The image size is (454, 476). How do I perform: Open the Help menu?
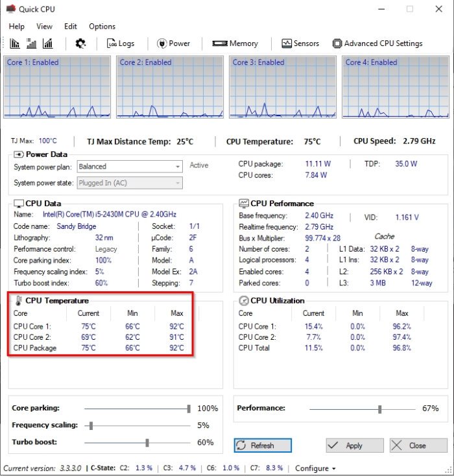point(16,27)
